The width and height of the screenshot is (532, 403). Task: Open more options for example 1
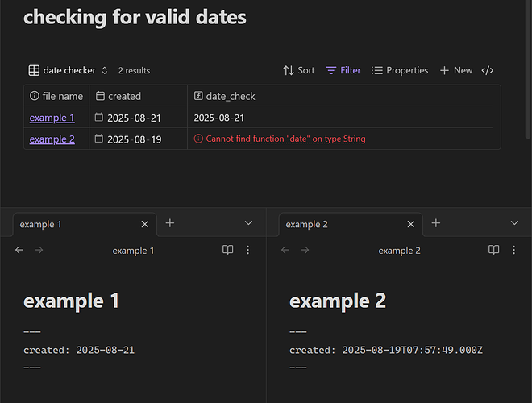247,251
